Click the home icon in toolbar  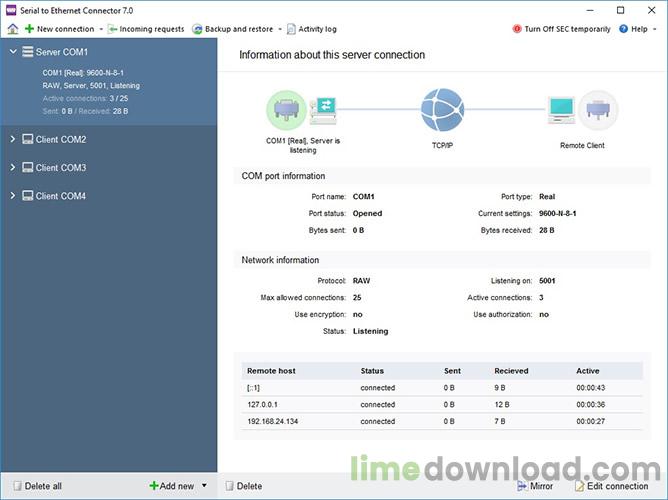13,29
